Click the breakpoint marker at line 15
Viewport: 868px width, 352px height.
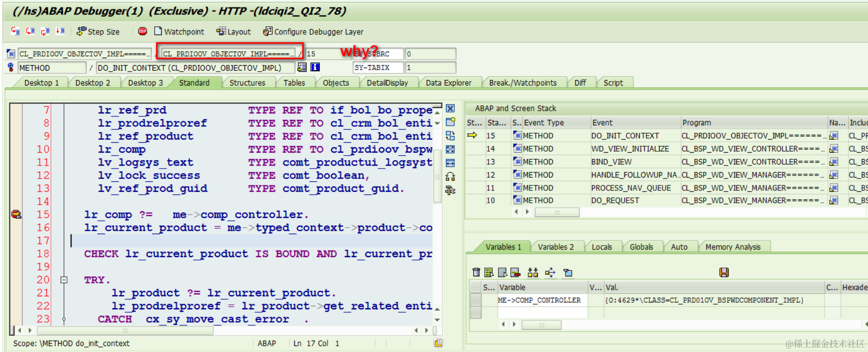[16, 214]
